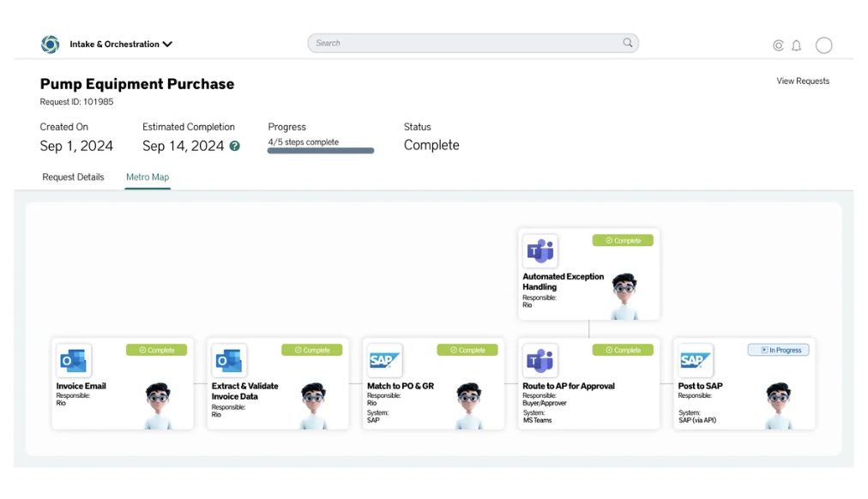Open the user profile avatar circle
This screenshot has width=868, height=499.
(x=823, y=45)
